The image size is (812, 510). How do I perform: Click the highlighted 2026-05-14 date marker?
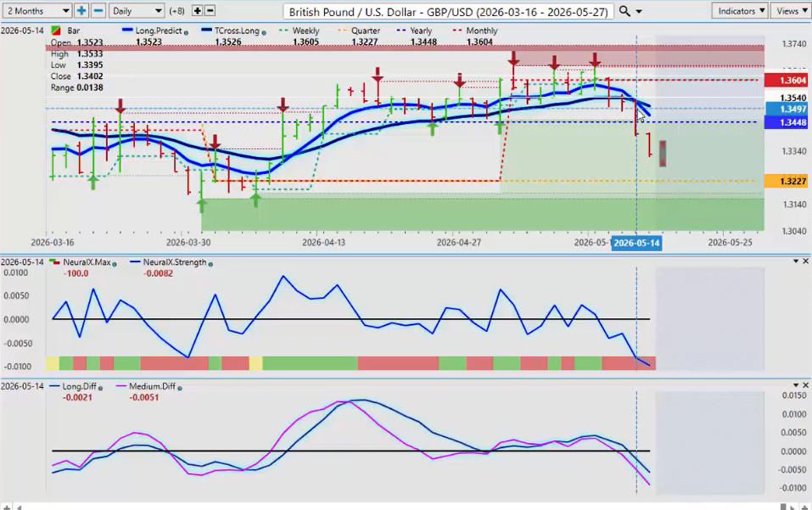coord(636,244)
